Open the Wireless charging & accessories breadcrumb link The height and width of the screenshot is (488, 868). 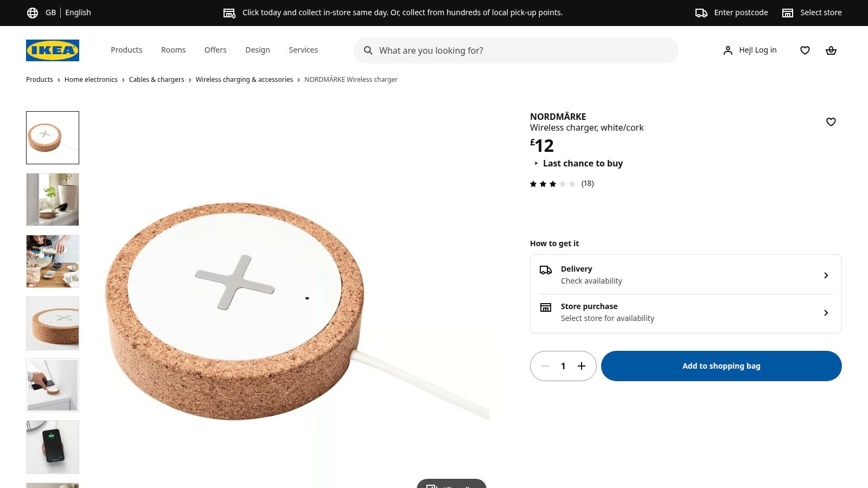click(244, 79)
